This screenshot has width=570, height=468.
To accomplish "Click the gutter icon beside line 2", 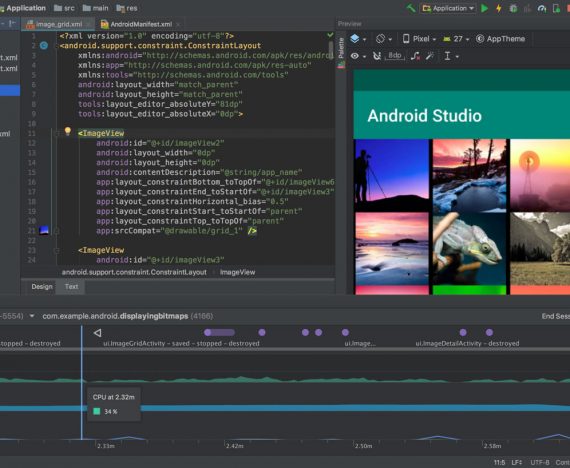I will 44,45.
